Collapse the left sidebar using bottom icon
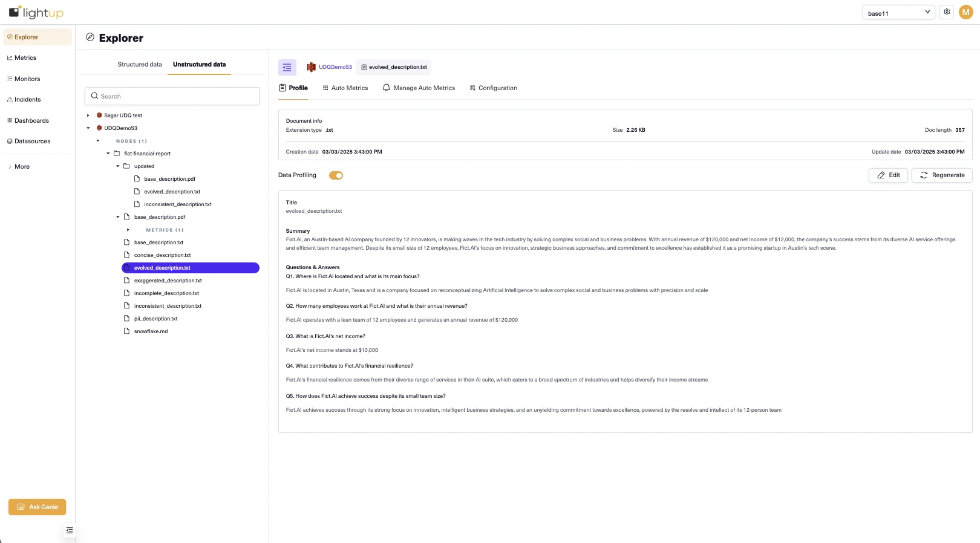 point(70,530)
